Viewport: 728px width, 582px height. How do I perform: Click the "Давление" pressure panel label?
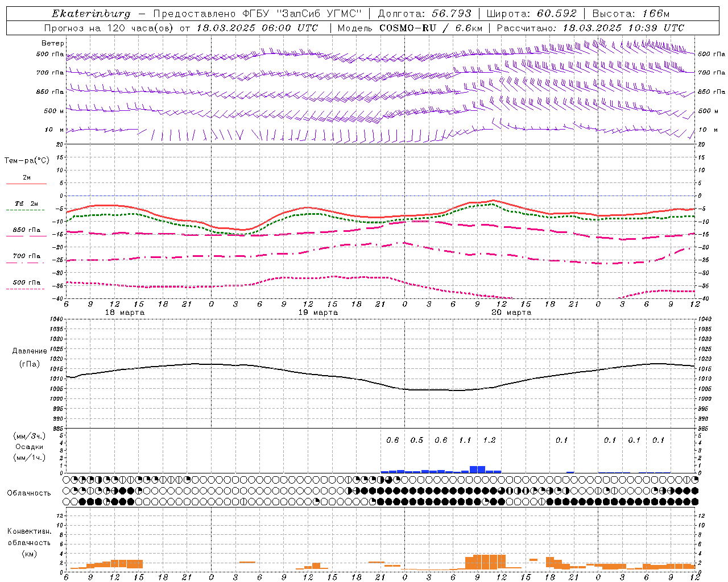(30, 351)
